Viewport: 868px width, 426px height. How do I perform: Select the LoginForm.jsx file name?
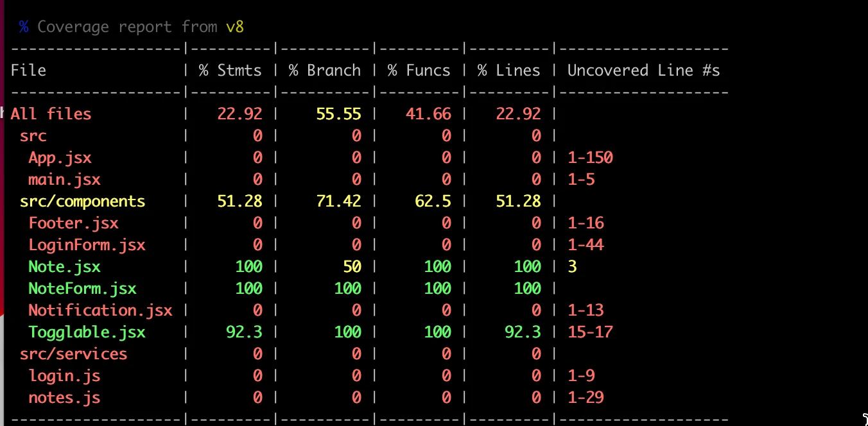[87, 245]
